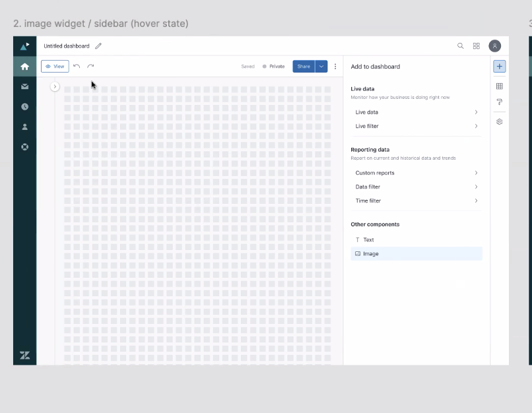
Task: Toggle the View mode button
Action: tap(55, 67)
